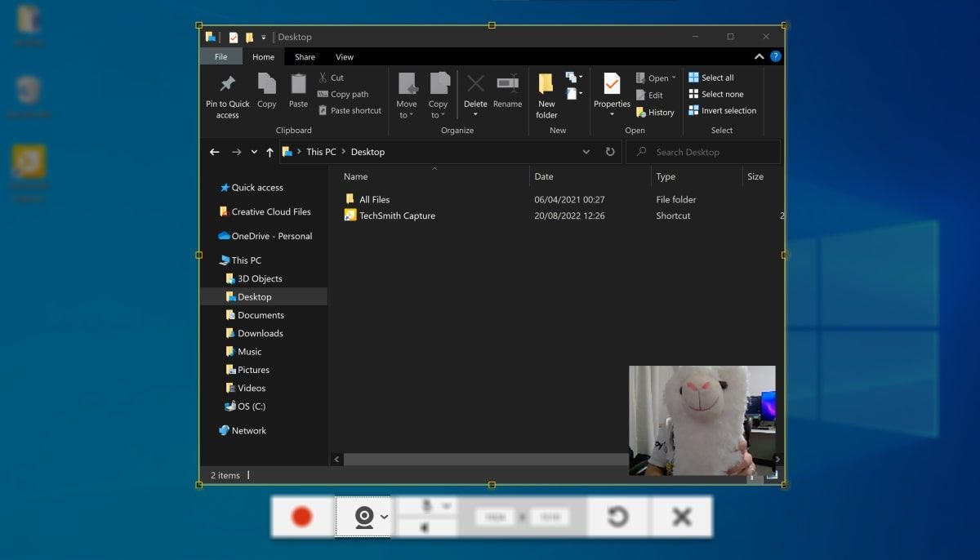
Task: Expand the address bar history dropdown
Action: point(586,152)
